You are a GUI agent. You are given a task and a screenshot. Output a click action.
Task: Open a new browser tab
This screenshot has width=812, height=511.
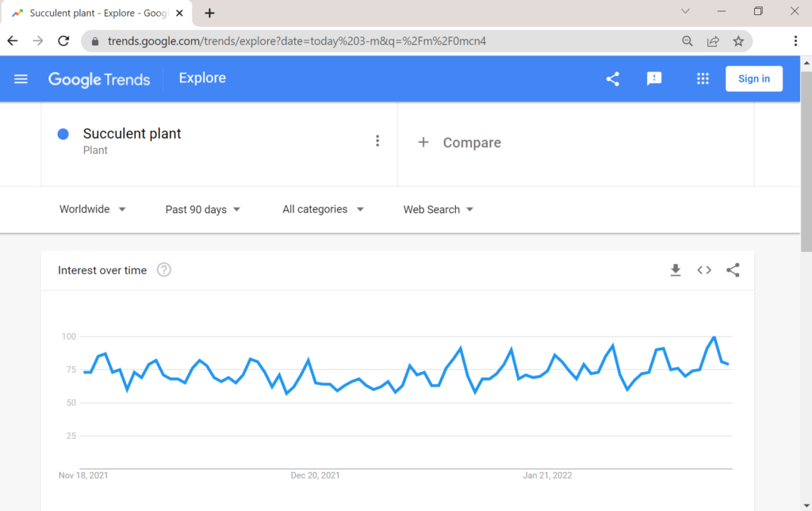pyautogui.click(x=209, y=13)
